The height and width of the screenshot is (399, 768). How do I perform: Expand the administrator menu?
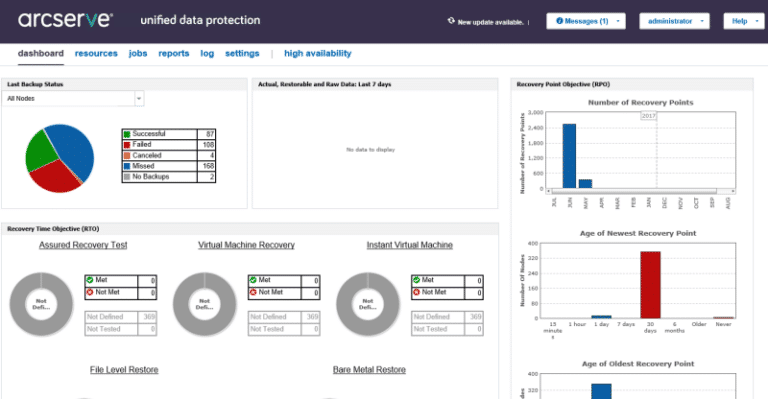(x=674, y=21)
